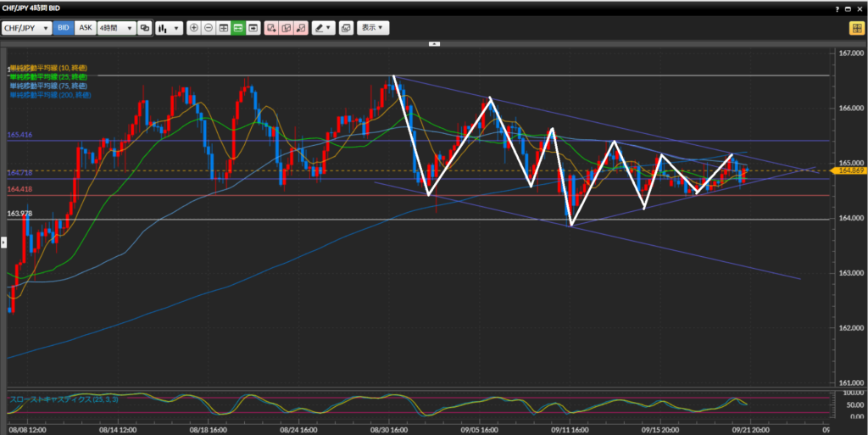Click the 単純移動平均線 (200, 終値) legend label
This screenshot has height=435, width=868.
[47, 95]
